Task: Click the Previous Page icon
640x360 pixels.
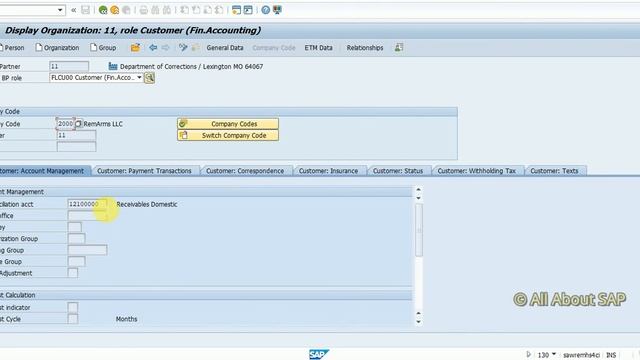Action: point(196,10)
